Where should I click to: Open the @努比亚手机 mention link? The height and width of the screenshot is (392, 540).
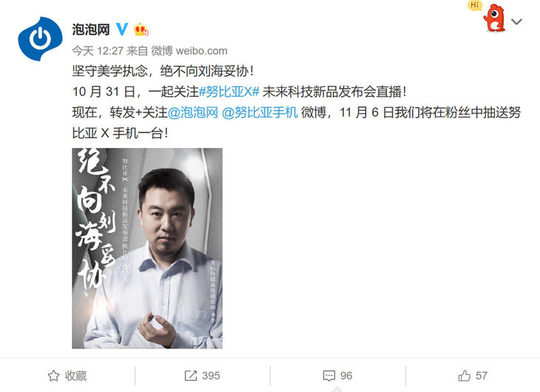[x=260, y=112]
